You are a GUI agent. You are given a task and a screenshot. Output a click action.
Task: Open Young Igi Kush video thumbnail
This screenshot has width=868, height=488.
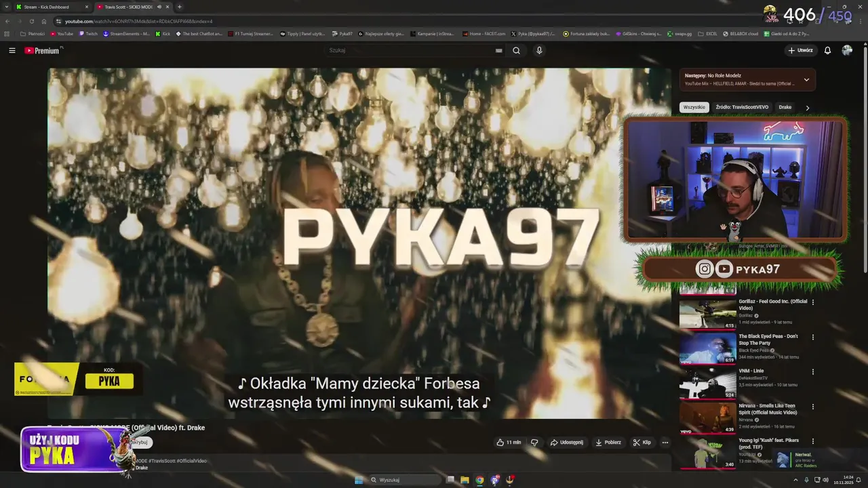click(x=707, y=453)
